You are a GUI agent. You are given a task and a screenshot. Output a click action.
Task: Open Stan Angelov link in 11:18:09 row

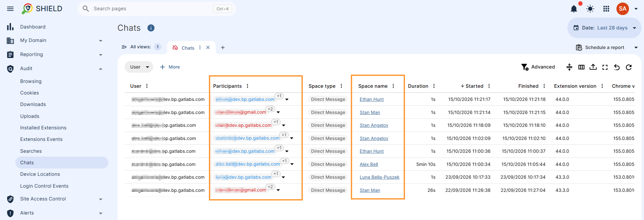point(374,125)
